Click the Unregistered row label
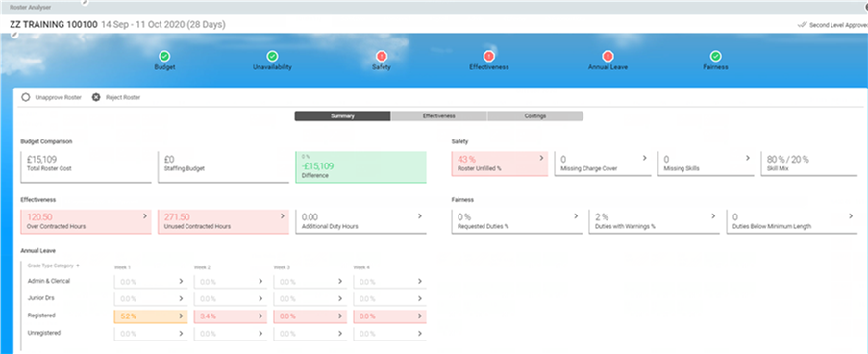 [43, 333]
